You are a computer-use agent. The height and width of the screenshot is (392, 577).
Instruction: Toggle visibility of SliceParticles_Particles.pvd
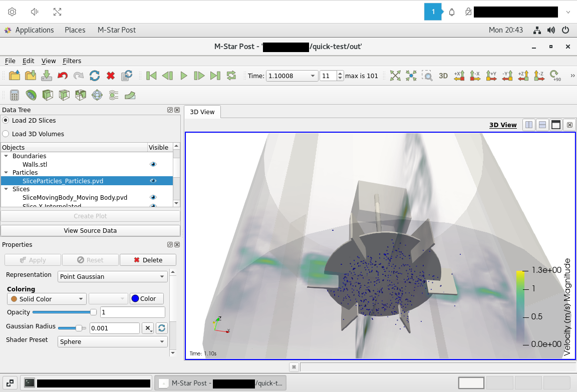[x=153, y=181]
